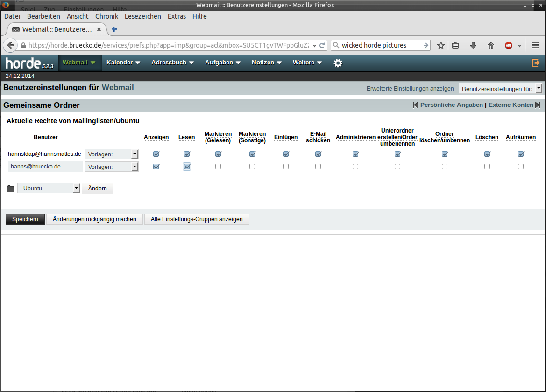Click the Adblock Plus icon
The height and width of the screenshot is (392, 546).
point(509,45)
